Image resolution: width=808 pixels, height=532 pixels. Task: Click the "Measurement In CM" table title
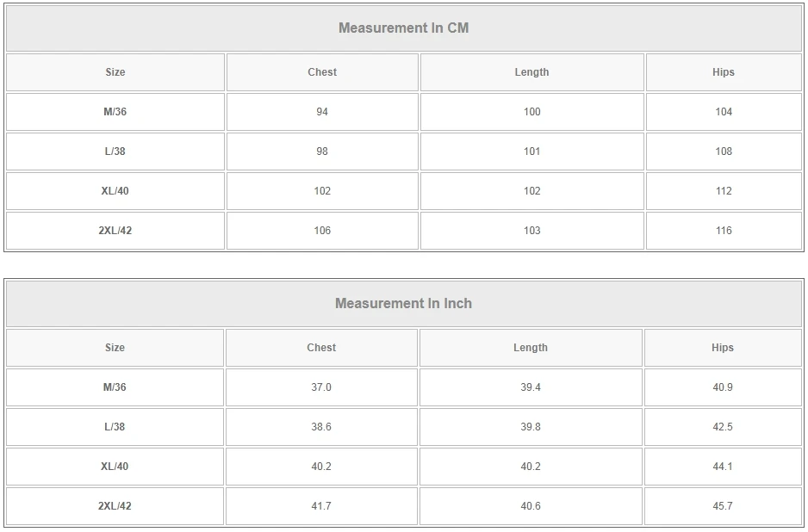coord(403,28)
